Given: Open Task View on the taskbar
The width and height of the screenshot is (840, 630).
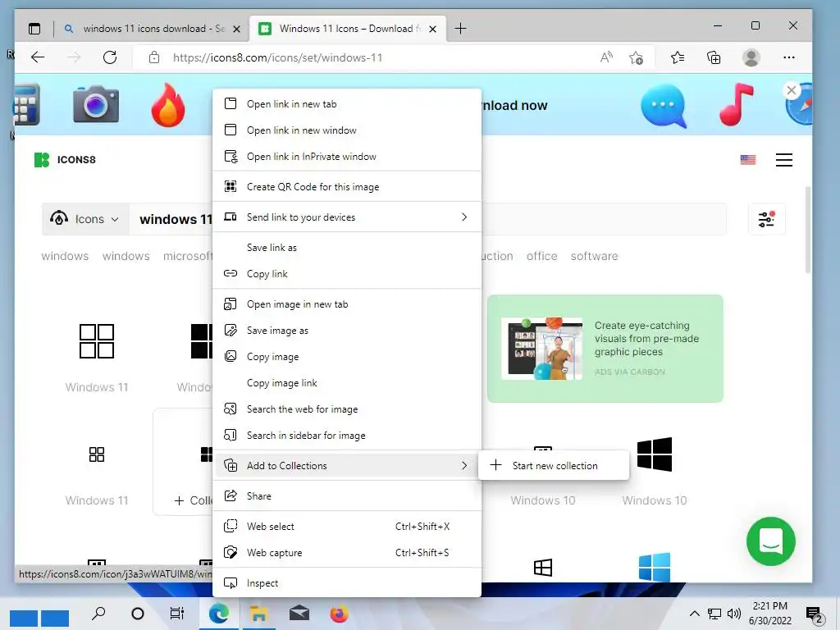Looking at the screenshot, I should pyautogui.click(x=177, y=613).
